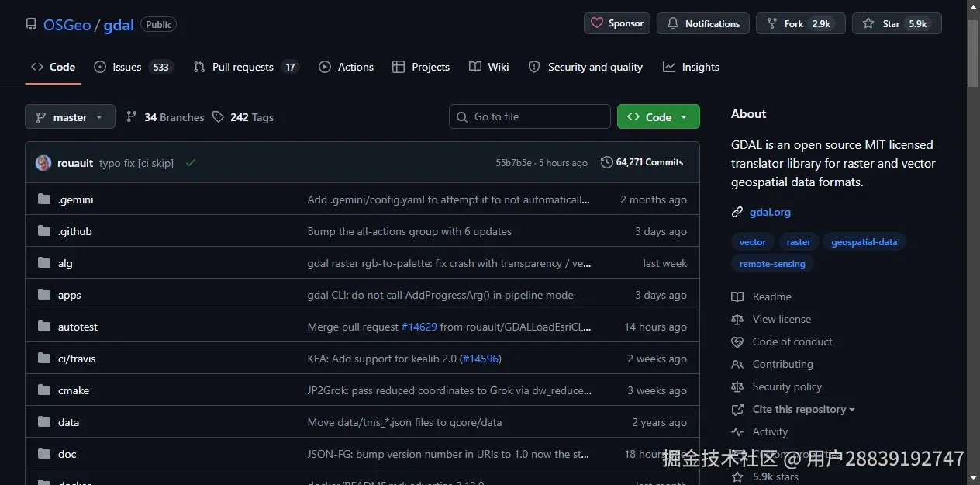Fork the repository with Fork button
The image size is (980, 485).
801,23
